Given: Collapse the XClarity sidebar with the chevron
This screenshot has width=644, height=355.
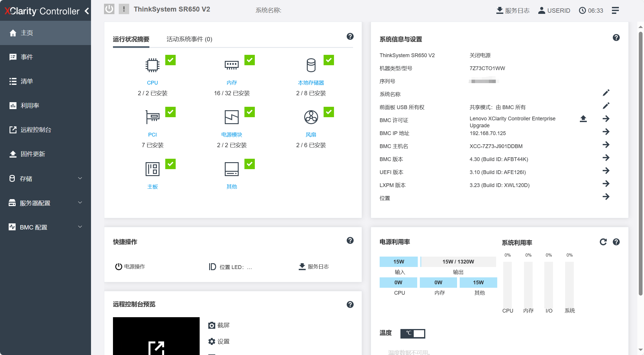Looking at the screenshot, I should [87, 11].
